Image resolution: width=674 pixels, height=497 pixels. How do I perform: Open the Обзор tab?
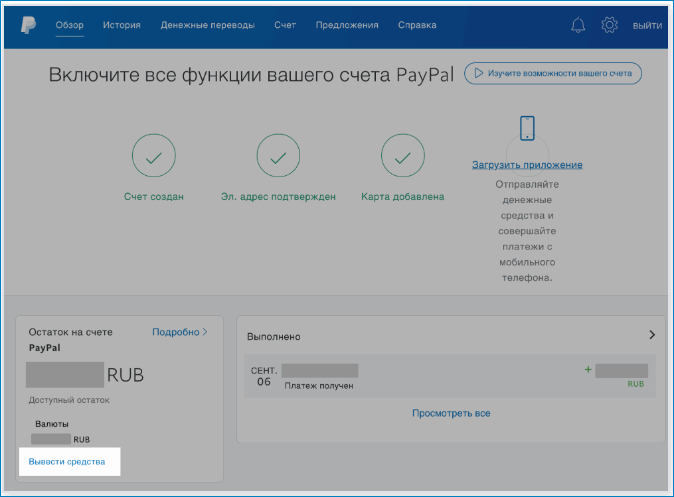click(x=69, y=25)
